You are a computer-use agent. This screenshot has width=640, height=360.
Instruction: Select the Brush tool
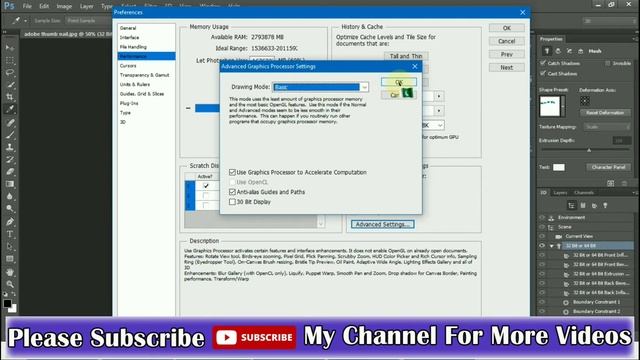pyautogui.click(x=10, y=135)
